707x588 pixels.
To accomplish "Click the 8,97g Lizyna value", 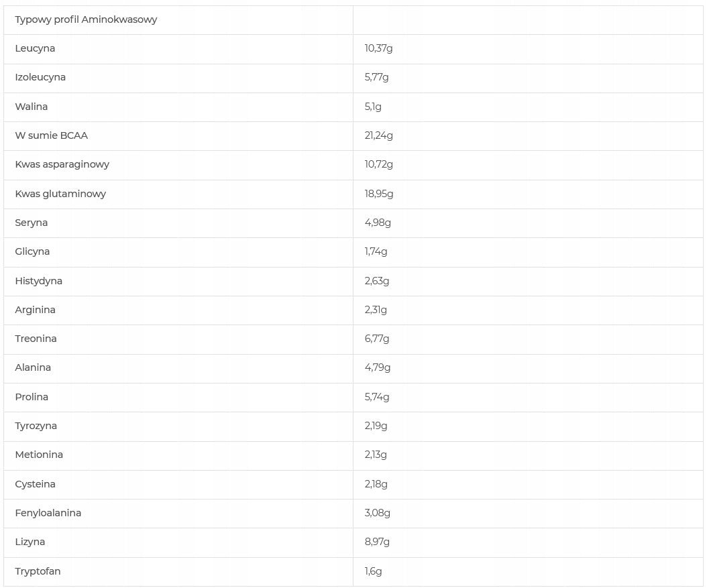I will 377,542.
